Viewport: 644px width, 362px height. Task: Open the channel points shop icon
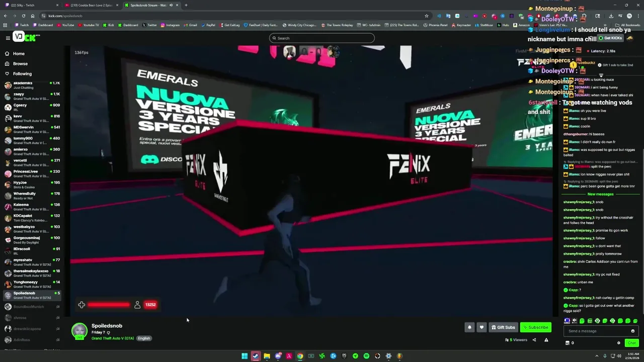coord(568,343)
